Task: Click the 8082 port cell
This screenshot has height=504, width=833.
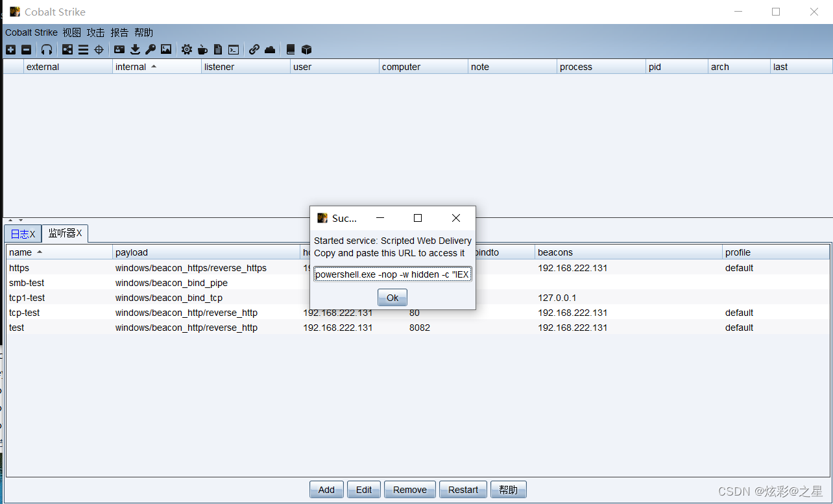Action: click(419, 328)
